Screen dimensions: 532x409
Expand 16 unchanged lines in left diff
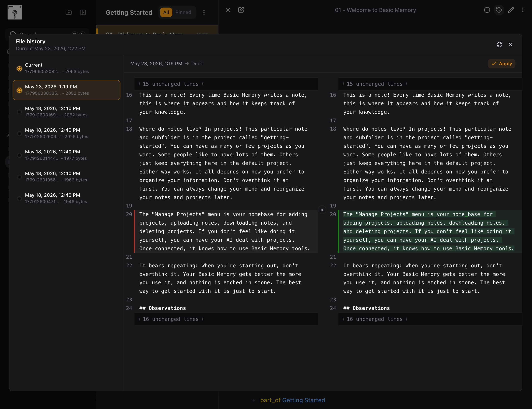point(226,319)
